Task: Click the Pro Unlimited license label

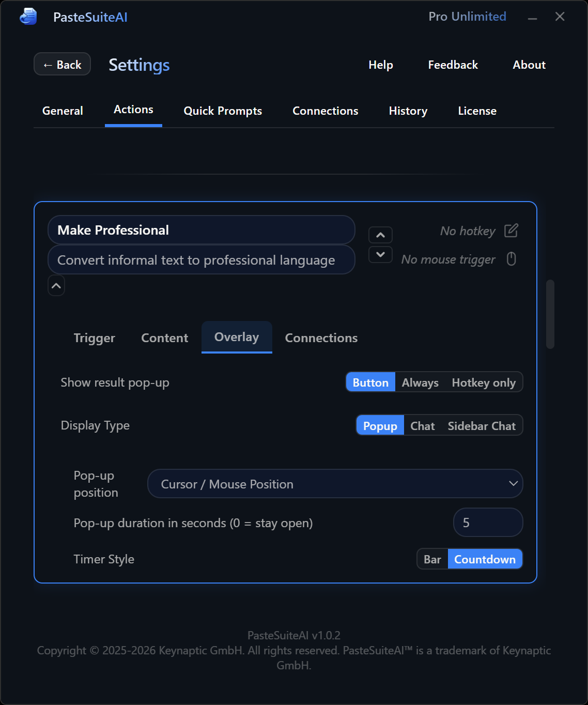Action: coord(467,17)
